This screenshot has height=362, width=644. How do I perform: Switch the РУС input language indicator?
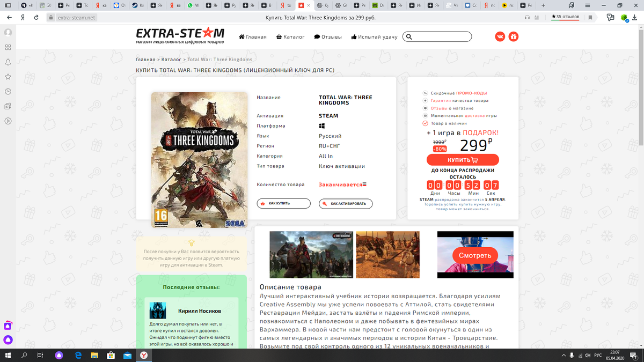pyautogui.click(x=597, y=355)
